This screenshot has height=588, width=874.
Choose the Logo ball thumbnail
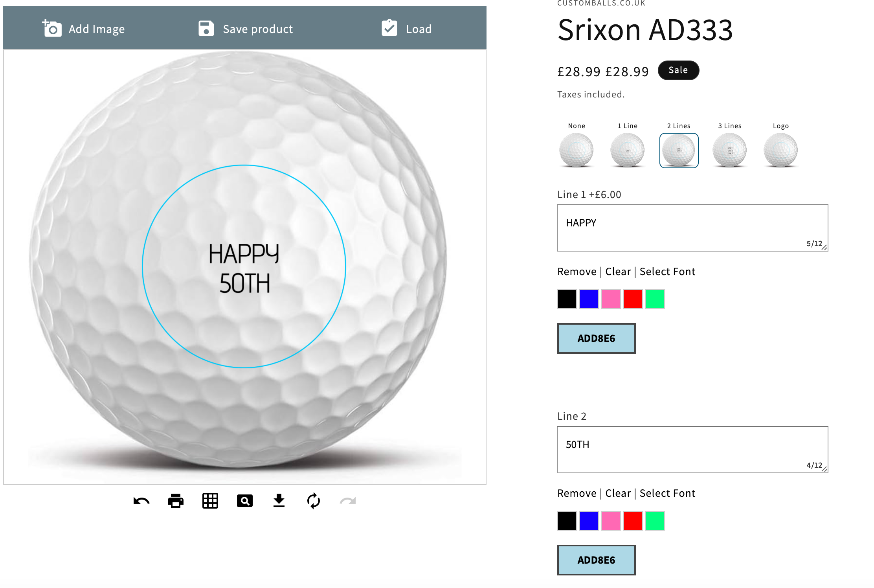pyautogui.click(x=780, y=150)
